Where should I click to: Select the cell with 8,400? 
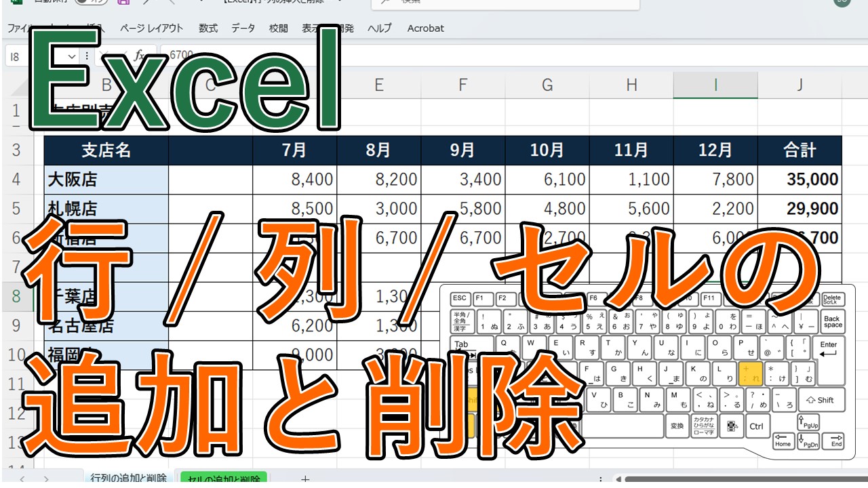pos(295,179)
